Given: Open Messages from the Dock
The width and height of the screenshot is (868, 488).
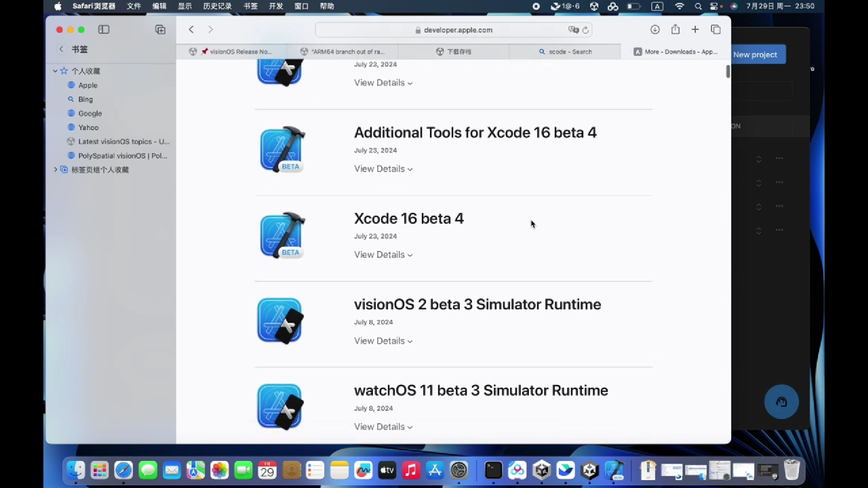Looking at the screenshot, I should 147,470.
